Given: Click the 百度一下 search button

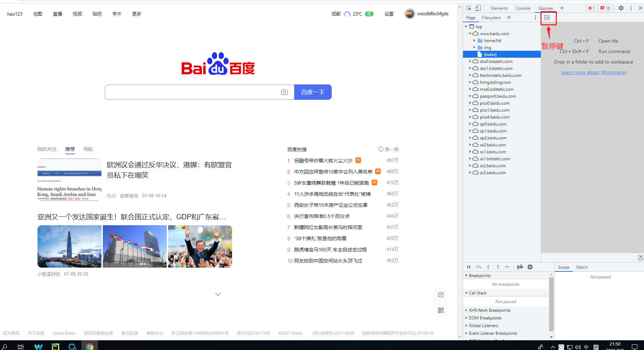Looking at the screenshot, I should tap(313, 92).
